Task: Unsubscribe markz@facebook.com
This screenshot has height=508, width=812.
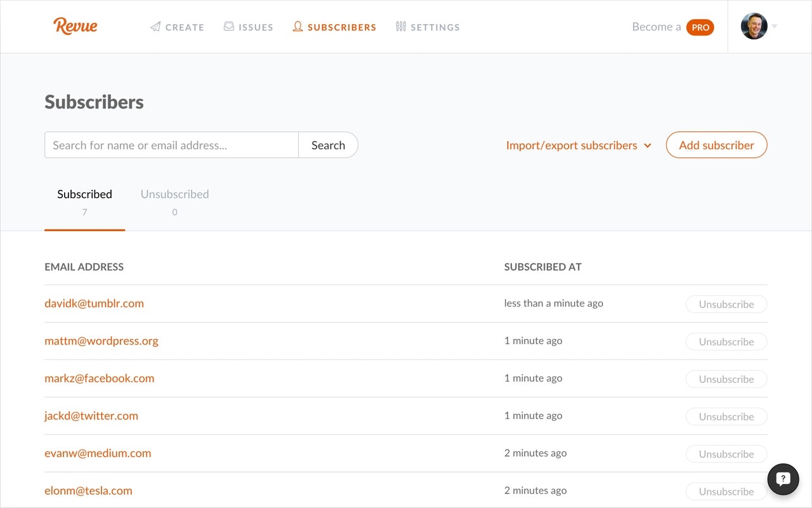Action: 726,379
